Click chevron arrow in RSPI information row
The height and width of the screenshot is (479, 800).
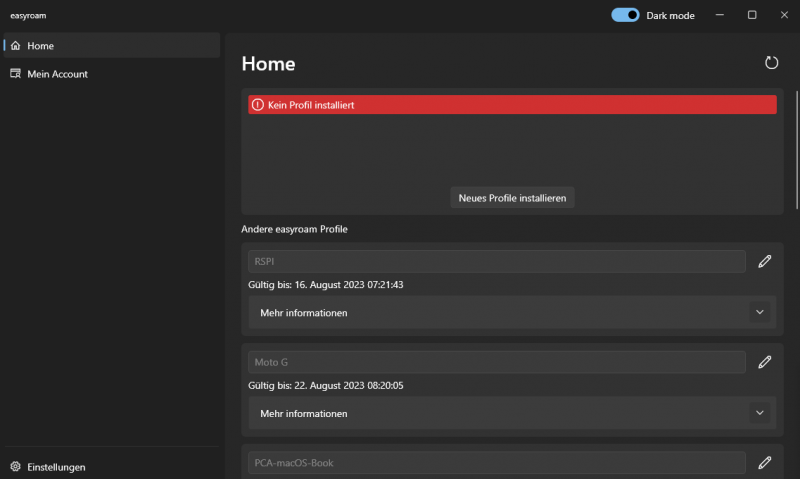click(x=759, y=312)
